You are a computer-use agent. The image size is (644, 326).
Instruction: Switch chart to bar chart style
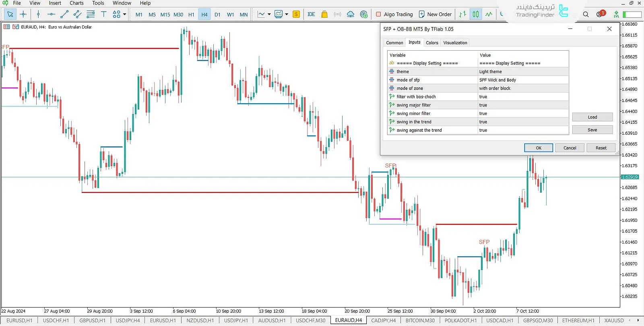click(x=462, y=14)
